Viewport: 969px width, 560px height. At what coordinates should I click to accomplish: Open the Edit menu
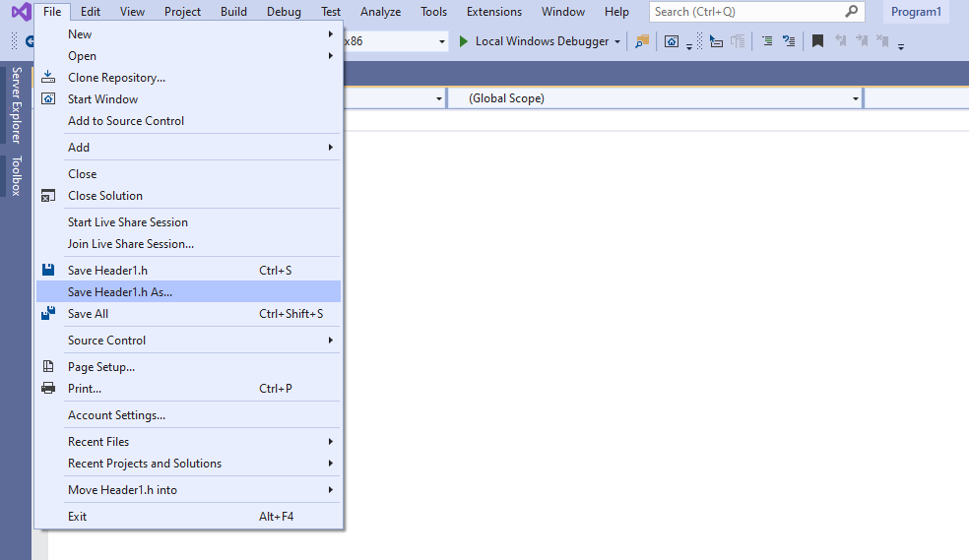(x=91, y=12)
